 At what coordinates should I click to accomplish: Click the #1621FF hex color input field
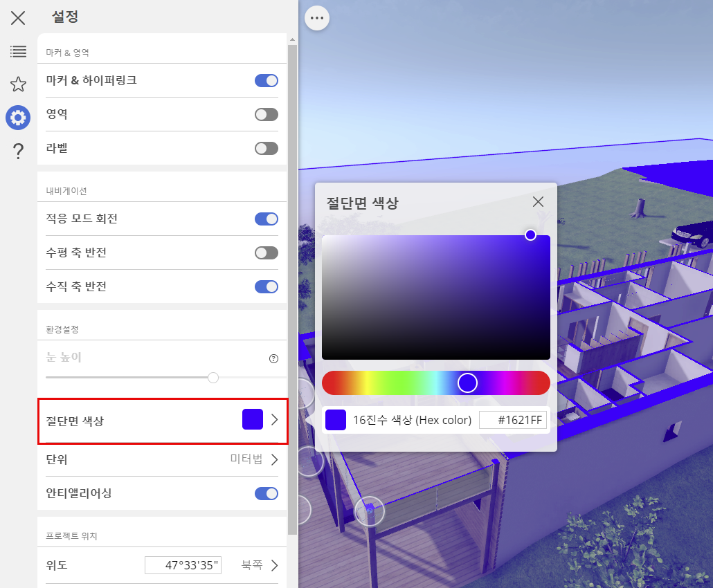pyautogui.click(x=513, y=420)
